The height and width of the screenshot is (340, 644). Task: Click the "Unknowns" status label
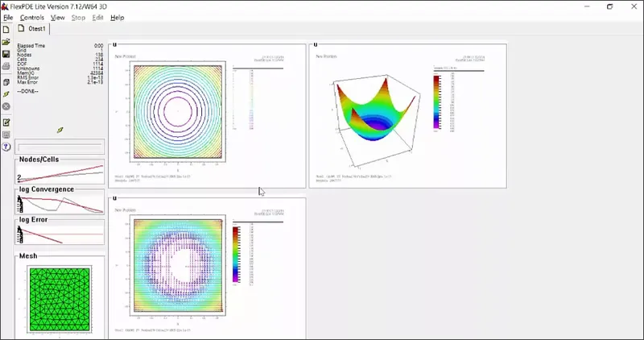coord(28,68)
